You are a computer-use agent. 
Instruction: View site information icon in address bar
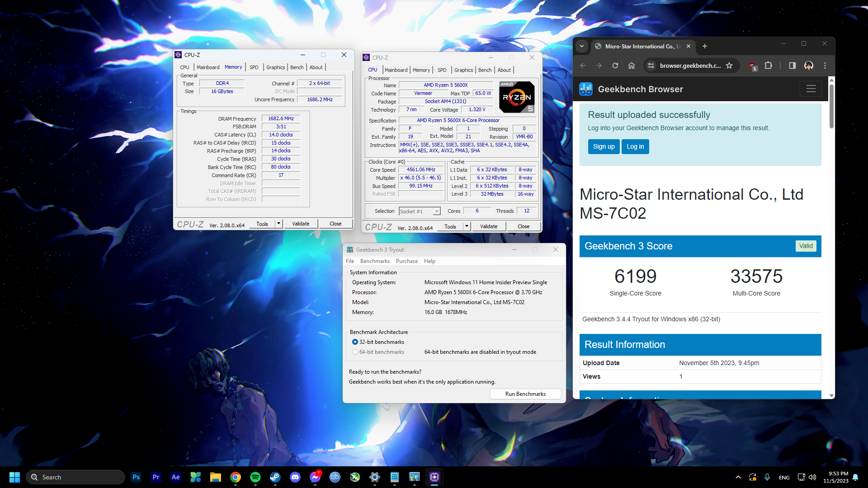click(651, 66)
